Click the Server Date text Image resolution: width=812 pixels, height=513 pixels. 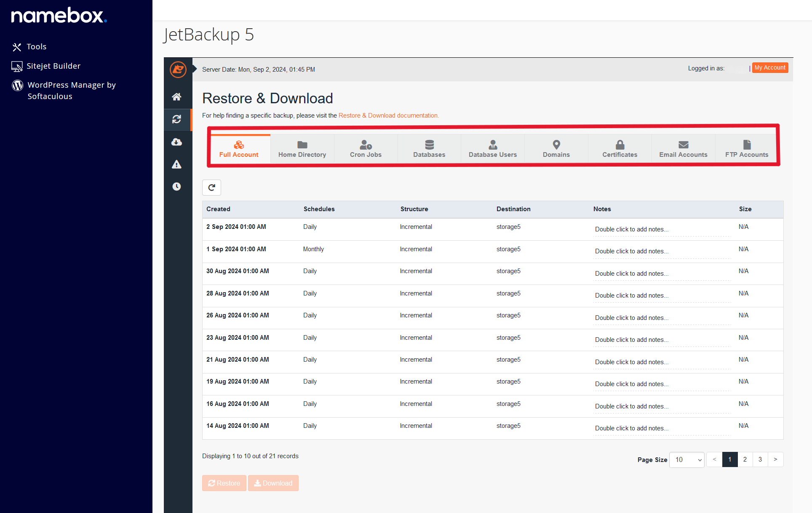click(x=258, y=70)
